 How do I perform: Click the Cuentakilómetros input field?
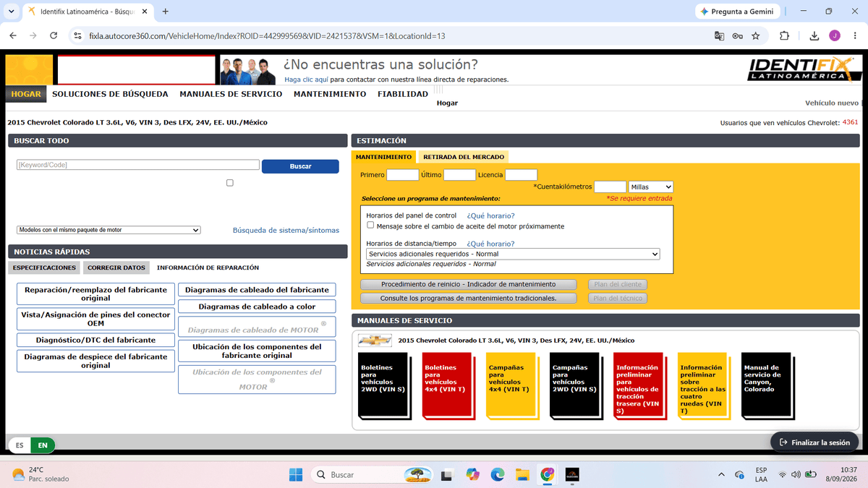(610, 187)
